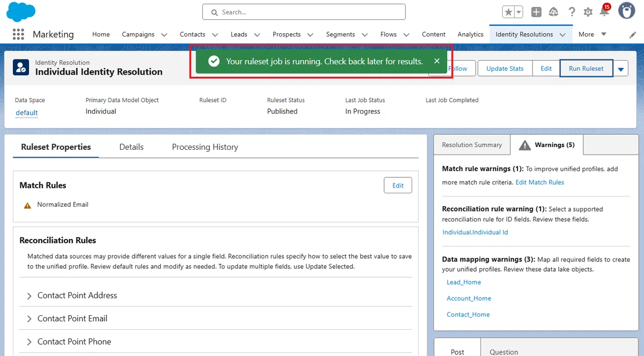Open the Content tab
The height and width of the screenshot is (356, 644).
coord(434,34)
